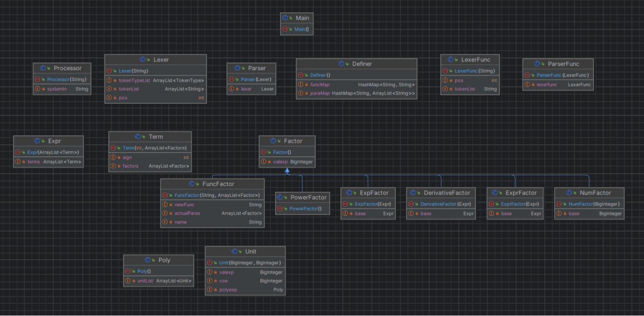
Task: Select the Parser(Lexer) constructor
Action: [x=251, y=79]
